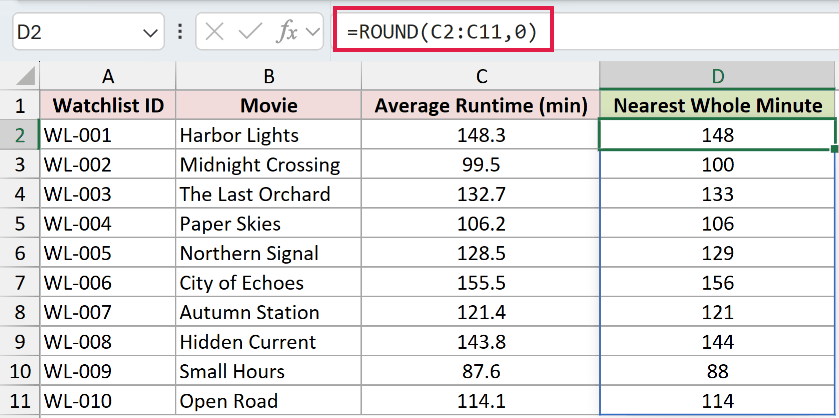Select column C header

481,77
